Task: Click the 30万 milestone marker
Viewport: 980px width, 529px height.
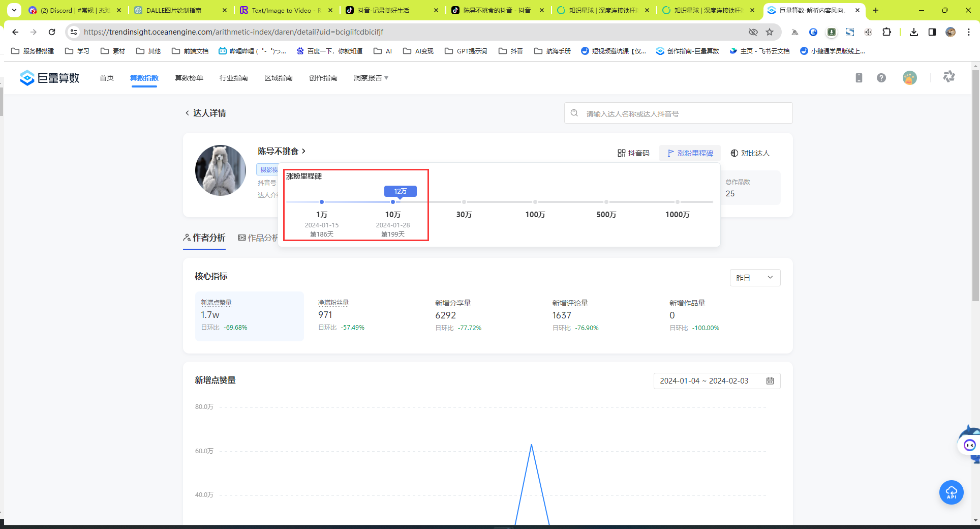Action: point(464,202)
